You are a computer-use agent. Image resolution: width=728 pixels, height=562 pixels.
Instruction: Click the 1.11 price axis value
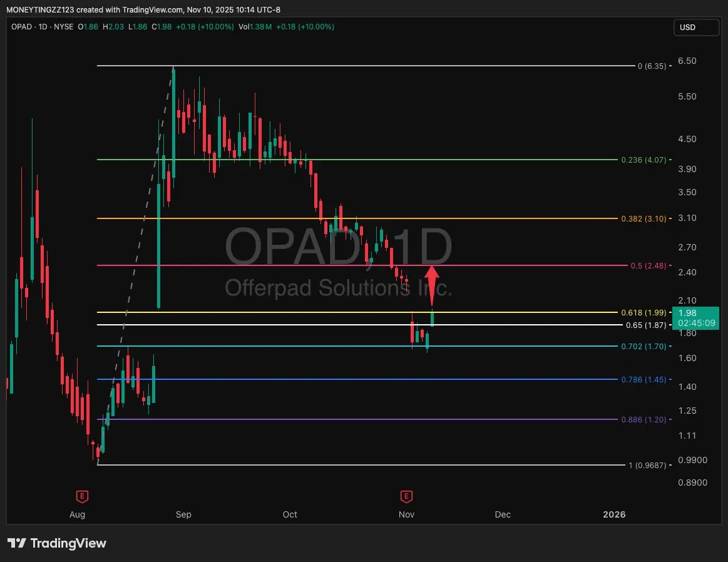(x=687, y=436)
